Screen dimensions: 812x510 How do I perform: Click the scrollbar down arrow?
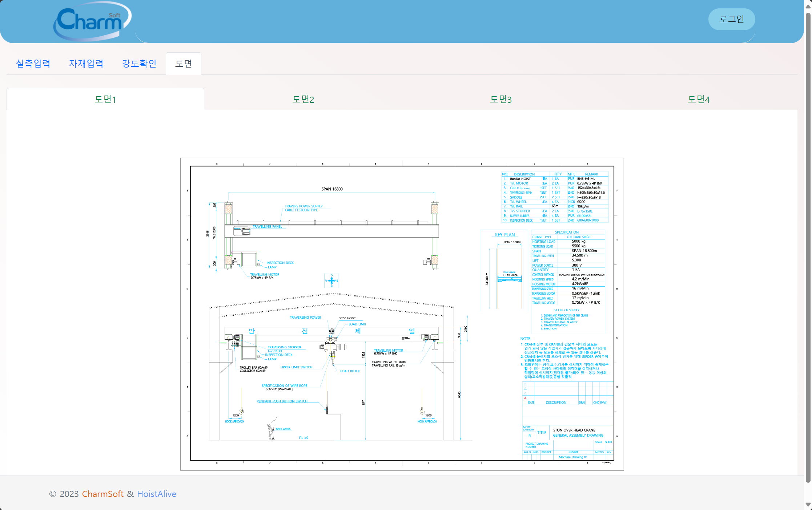[x=808, y=505]
